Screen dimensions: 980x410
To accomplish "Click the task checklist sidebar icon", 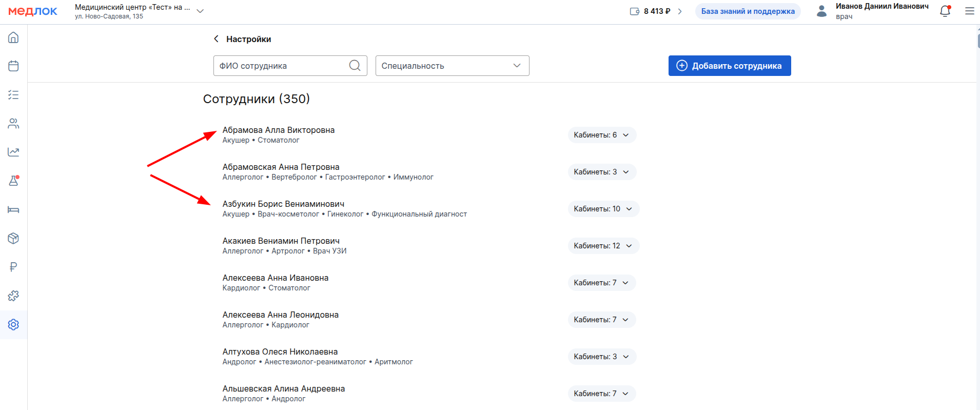I will pyautogui.click(x=13, y=95).
